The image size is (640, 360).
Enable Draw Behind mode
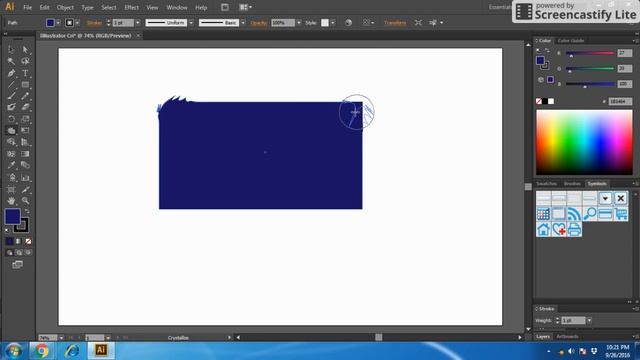click(19, 253)
